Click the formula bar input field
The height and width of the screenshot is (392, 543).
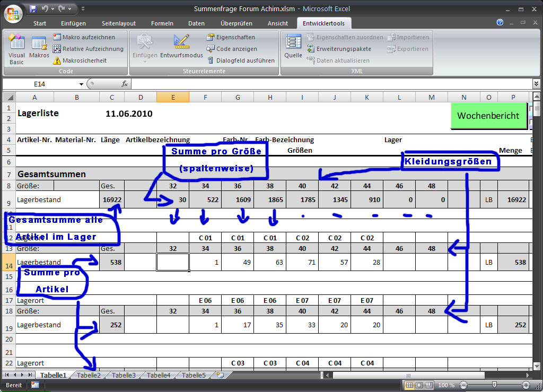(329, 84)
